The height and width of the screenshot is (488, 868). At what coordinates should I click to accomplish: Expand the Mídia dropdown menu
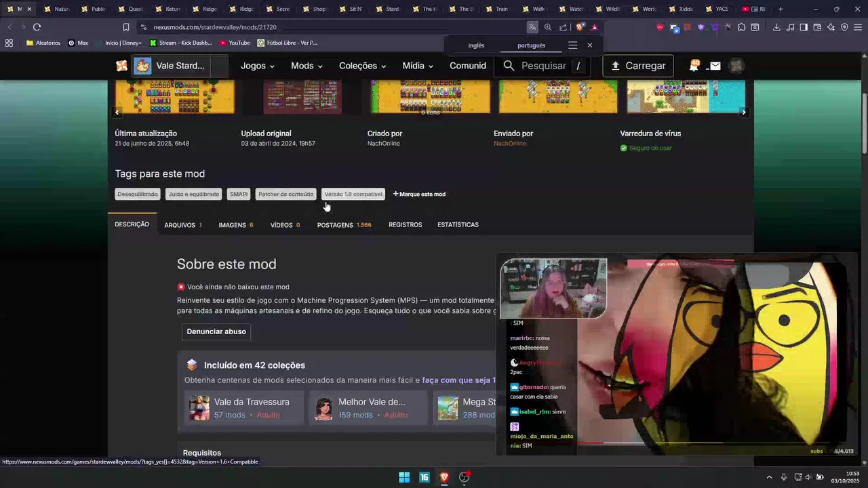click(x=418, y=66)
